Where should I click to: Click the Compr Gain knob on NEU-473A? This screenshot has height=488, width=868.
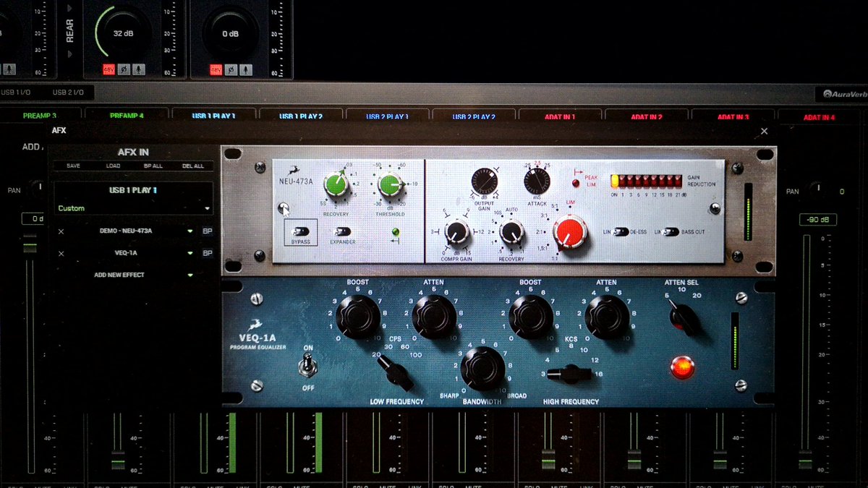(x=457, y=233)
